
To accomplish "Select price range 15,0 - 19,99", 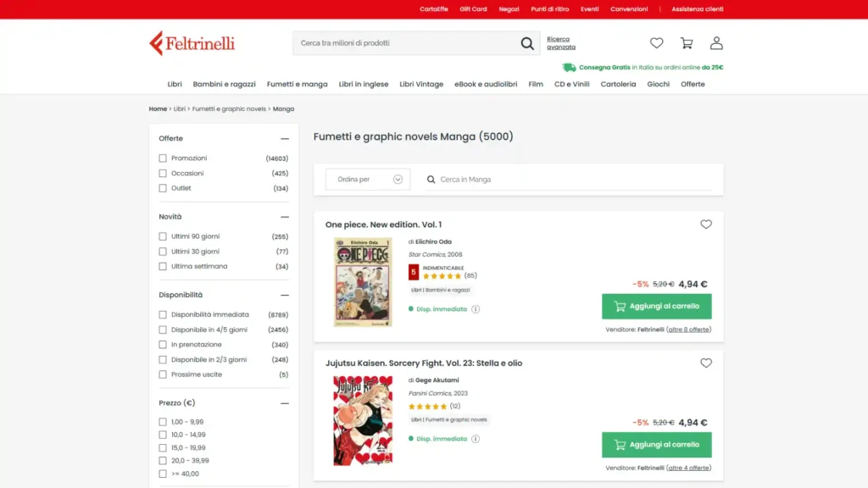I will (163, 447).
